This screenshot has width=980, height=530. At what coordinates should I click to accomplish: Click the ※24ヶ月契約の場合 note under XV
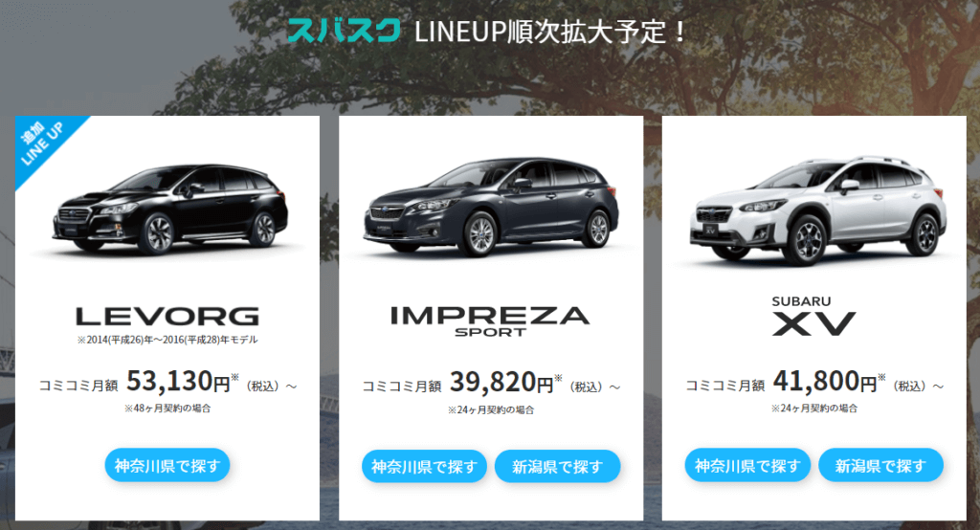pyautogui.click(x=814, y=409)
